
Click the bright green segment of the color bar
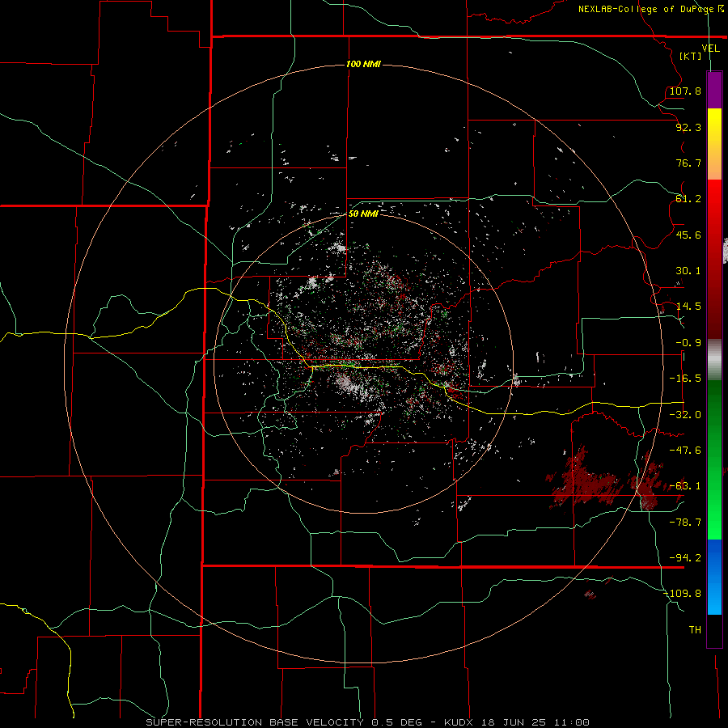coord(714,459)
